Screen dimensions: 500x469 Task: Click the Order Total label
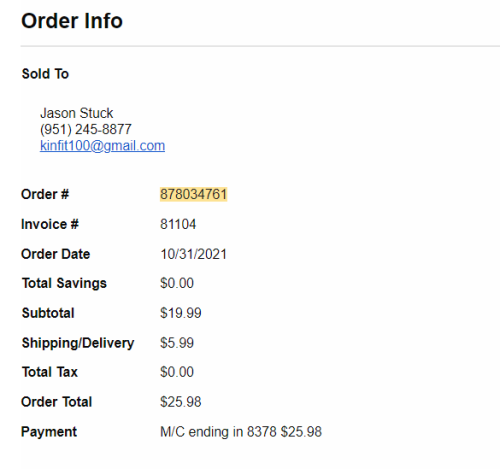(x=57, y=402)
